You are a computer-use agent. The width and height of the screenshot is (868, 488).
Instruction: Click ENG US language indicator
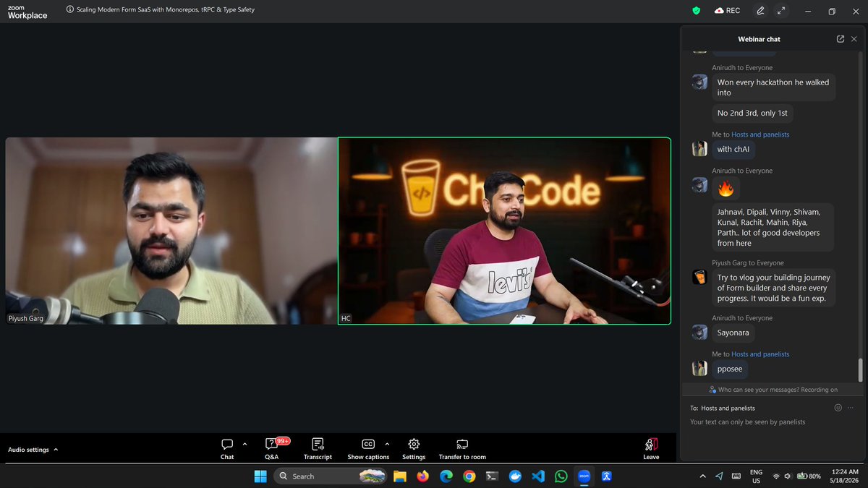coord(756,476)
